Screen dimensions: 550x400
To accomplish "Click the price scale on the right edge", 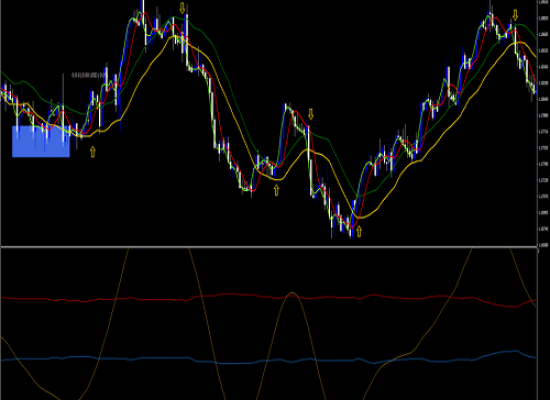I will tap(544, 123).
